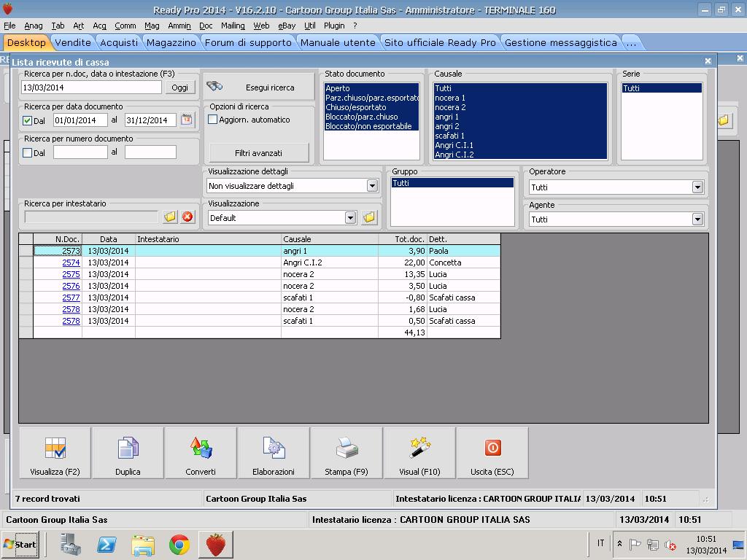Image resolution: width=747 pixels, height=560 pixels.
Task: Exit using the Uscita (ESC) icon
Action: [492, 453]
